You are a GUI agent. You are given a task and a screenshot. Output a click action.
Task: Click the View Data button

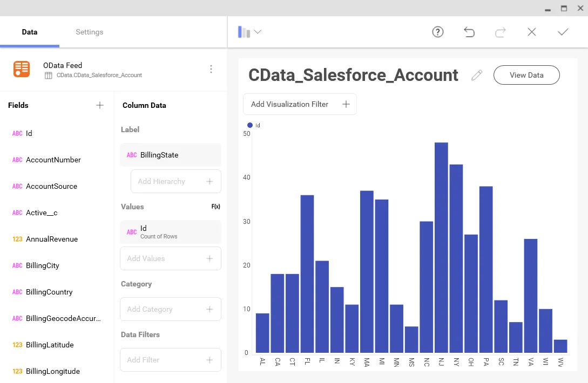526,75
